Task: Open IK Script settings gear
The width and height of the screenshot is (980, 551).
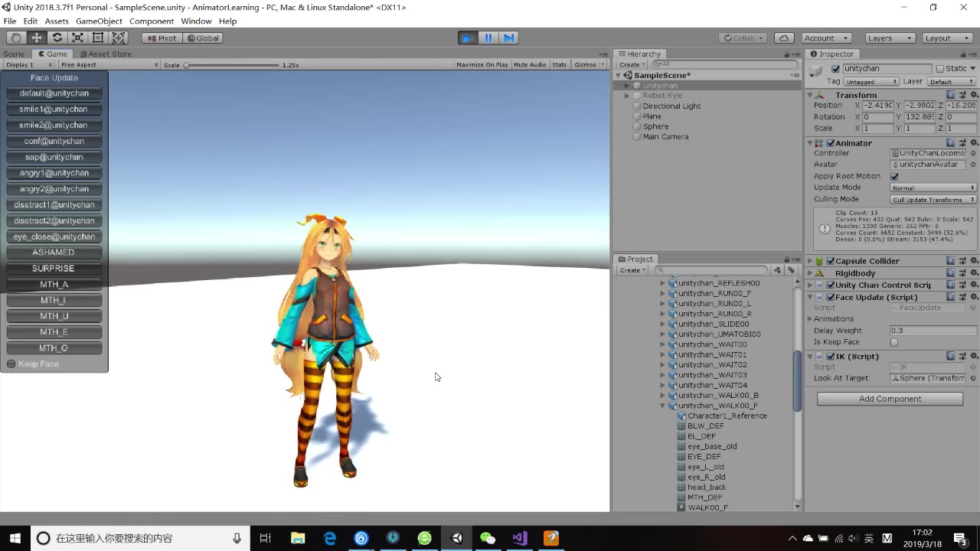Action: tap(974, 357)
